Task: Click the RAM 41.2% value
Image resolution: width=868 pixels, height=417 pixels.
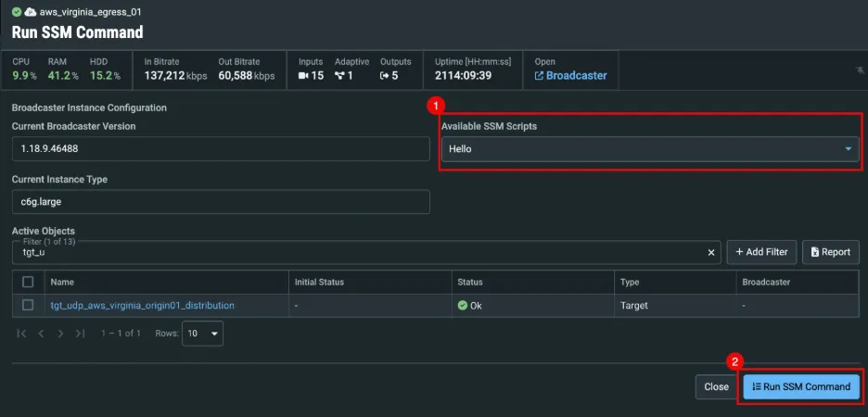Action: pos(64,76)
